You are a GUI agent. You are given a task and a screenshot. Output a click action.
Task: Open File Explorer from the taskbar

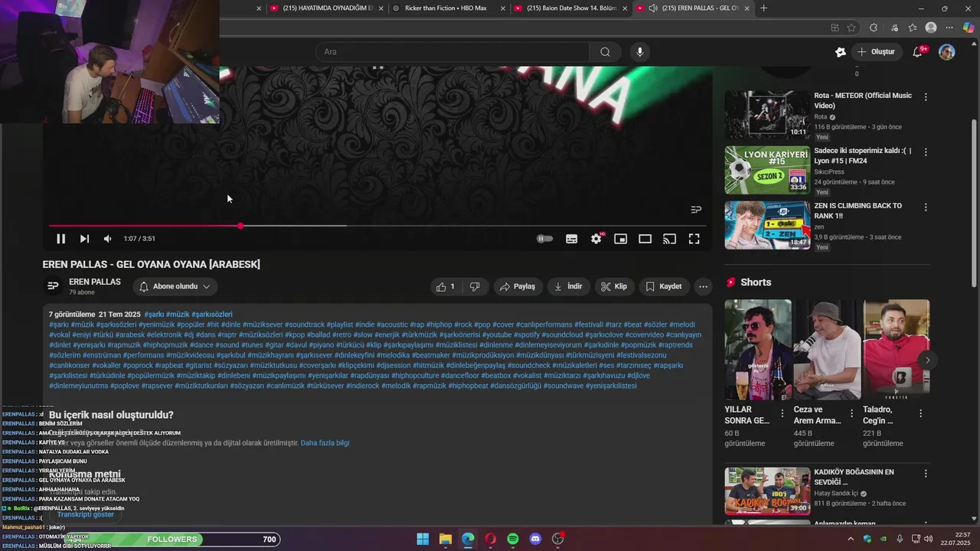click(x=446, y=539)
